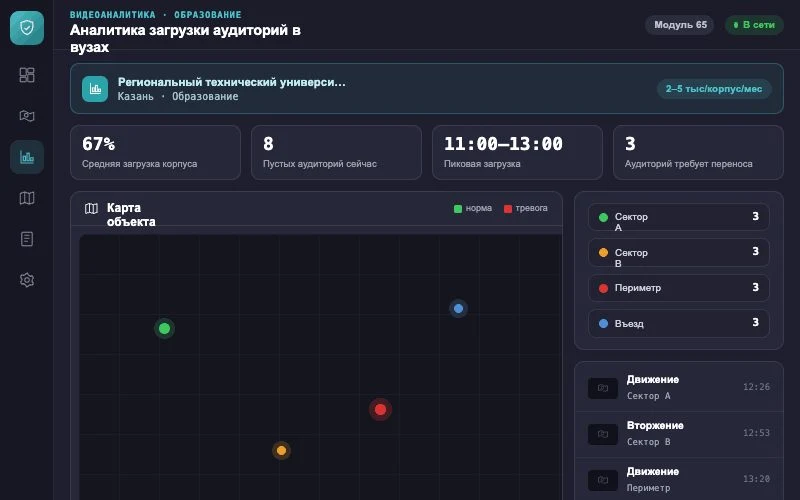Click the blue marker on the map
Viewport: 800px width, 500px height.
click(x=458, y=308)
